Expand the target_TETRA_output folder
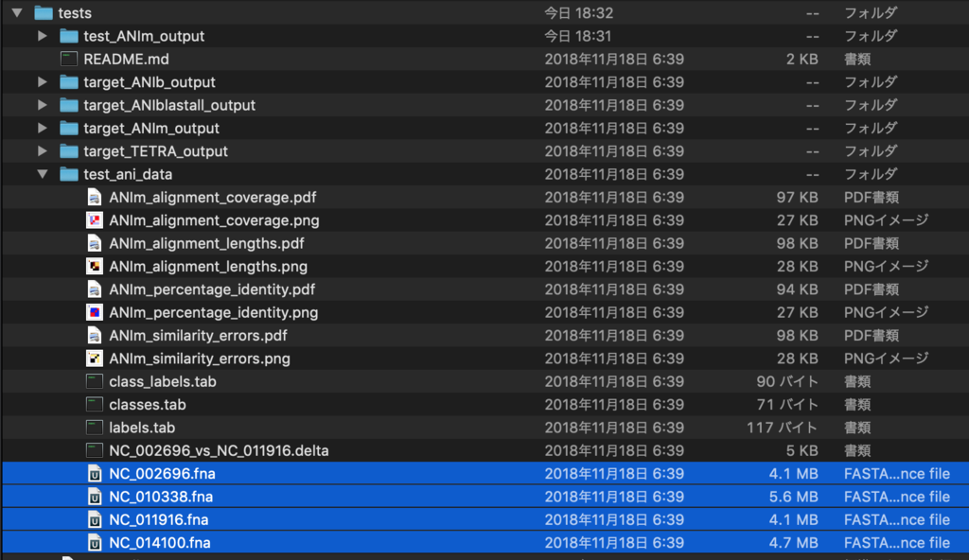The height and width of the screenshot is (560, 969). click(42, 150)
